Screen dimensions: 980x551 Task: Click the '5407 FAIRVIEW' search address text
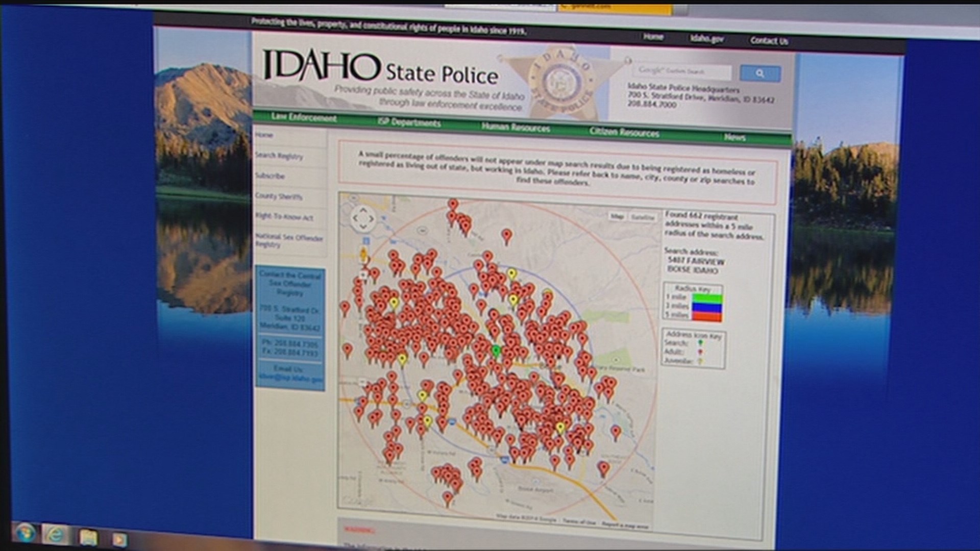696,261
